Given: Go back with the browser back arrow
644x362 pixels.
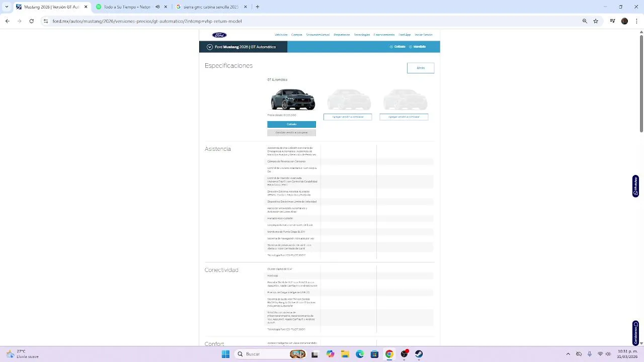Looking at the screenshot, I should pyautogui.click(x=7, y=21).
